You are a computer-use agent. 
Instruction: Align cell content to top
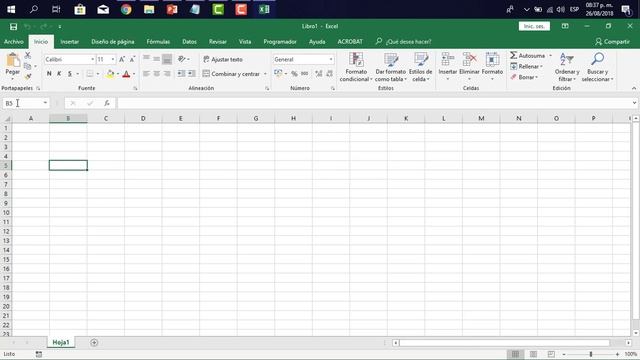(x=147, y=59)
